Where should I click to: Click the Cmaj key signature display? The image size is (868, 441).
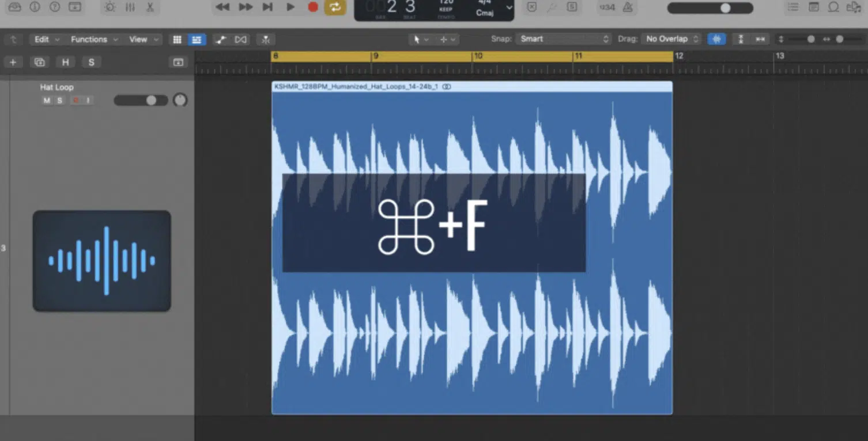point(485,13)
